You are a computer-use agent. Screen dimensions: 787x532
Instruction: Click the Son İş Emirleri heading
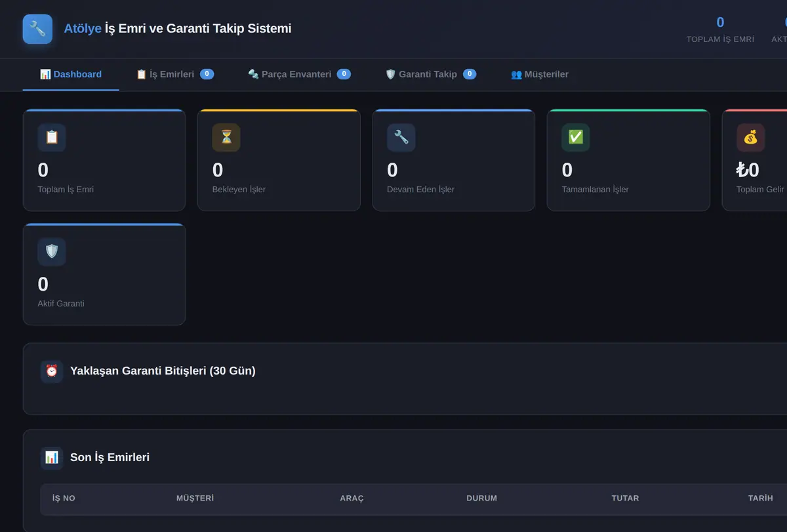pos(110,458)
